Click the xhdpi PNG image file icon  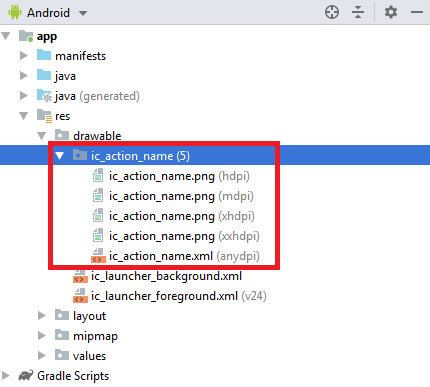pyautogui.click(x=98, y=215)
